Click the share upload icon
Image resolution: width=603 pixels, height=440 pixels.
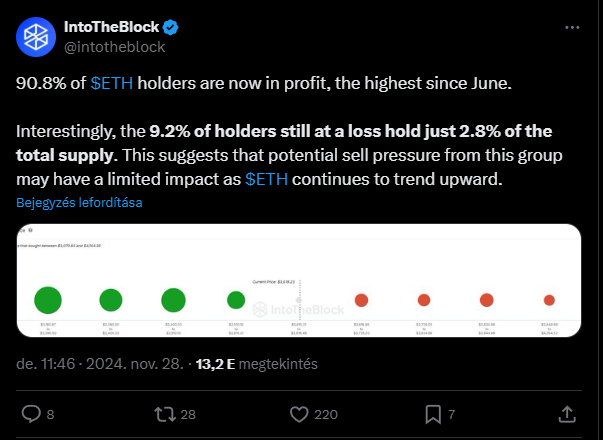pos(567,414)
